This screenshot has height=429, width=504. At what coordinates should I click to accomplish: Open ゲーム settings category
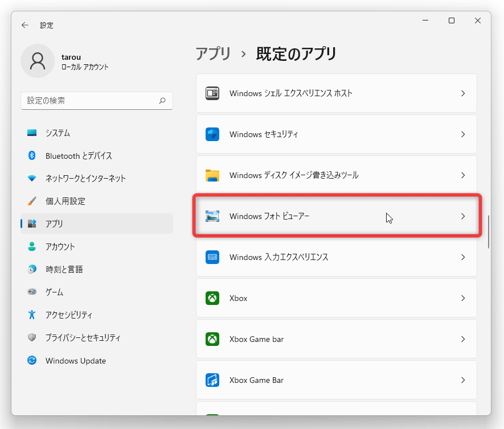tap(97, 291)
